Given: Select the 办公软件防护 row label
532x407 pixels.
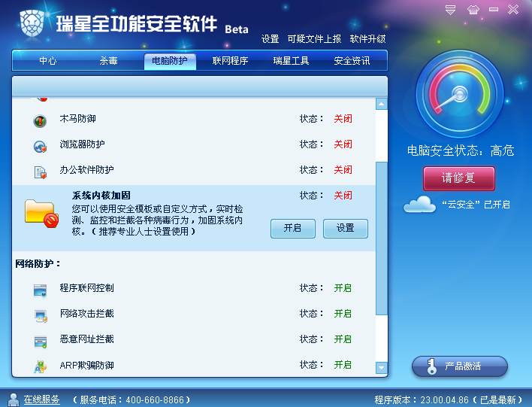Looking at the screenshot, I should (86, 170).
